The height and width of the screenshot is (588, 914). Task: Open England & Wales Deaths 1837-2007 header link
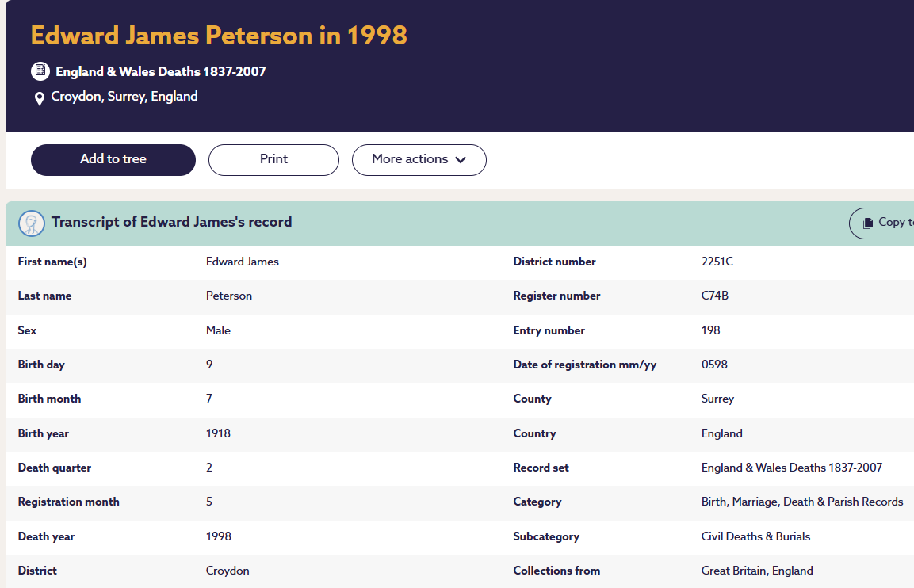pyautogui.click(x=160, y=71)
